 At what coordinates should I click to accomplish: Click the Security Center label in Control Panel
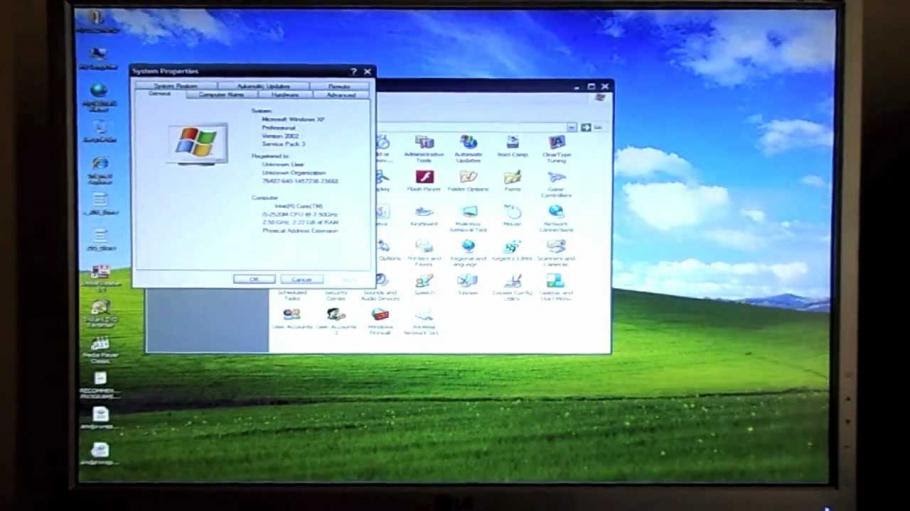[x=336, y=295]
